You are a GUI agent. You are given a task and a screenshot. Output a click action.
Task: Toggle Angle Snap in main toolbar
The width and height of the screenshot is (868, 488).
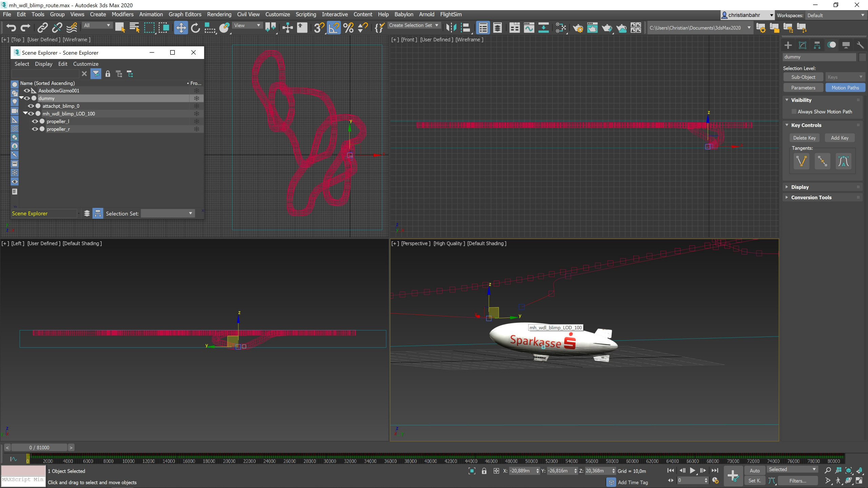(x=334, y=27)
